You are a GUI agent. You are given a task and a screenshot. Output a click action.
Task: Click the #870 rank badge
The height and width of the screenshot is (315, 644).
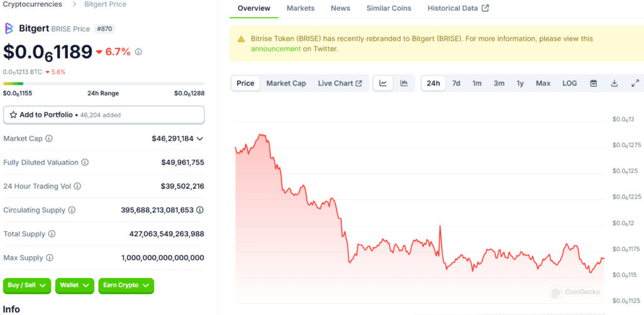pos(105,29)
